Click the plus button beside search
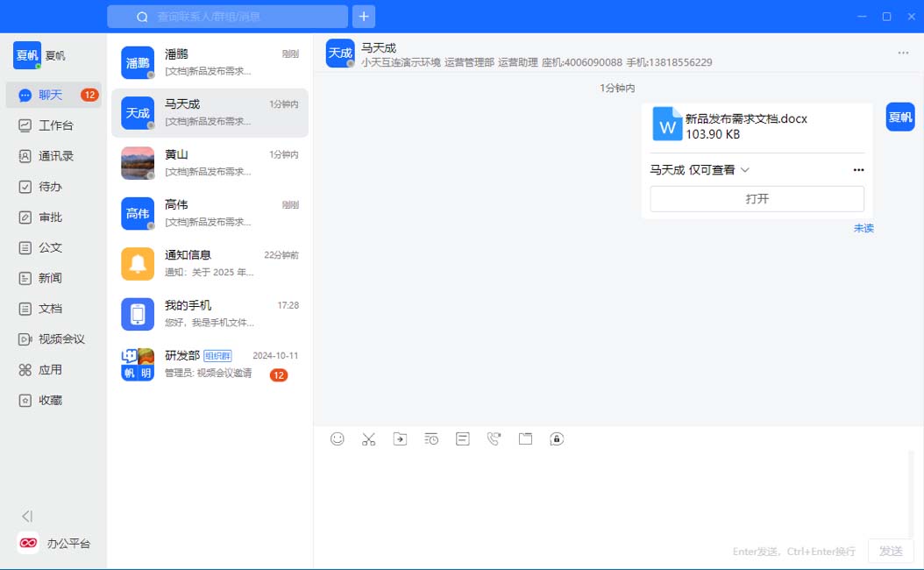The width and height of the screenshot is (924, 570). coord(364,17)
